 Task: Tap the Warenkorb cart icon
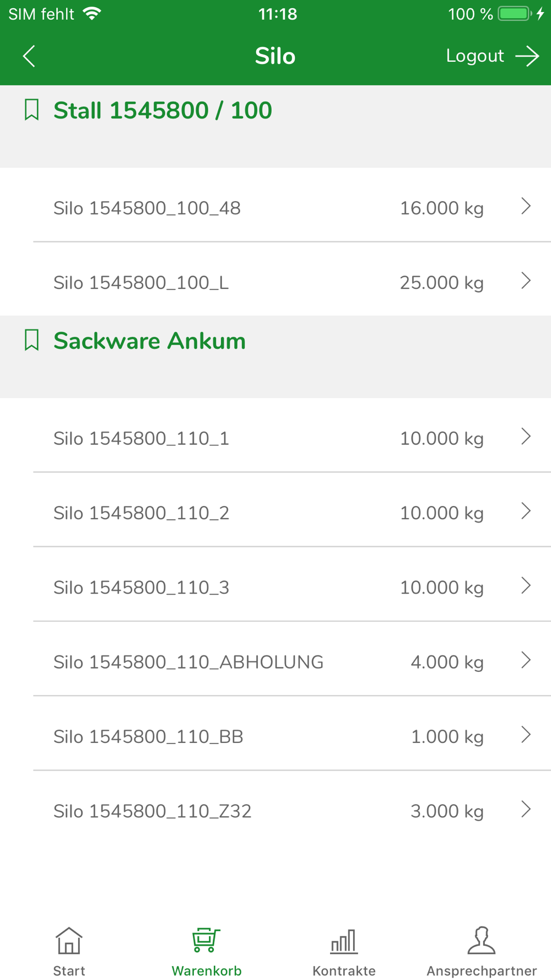coord(207,940)
